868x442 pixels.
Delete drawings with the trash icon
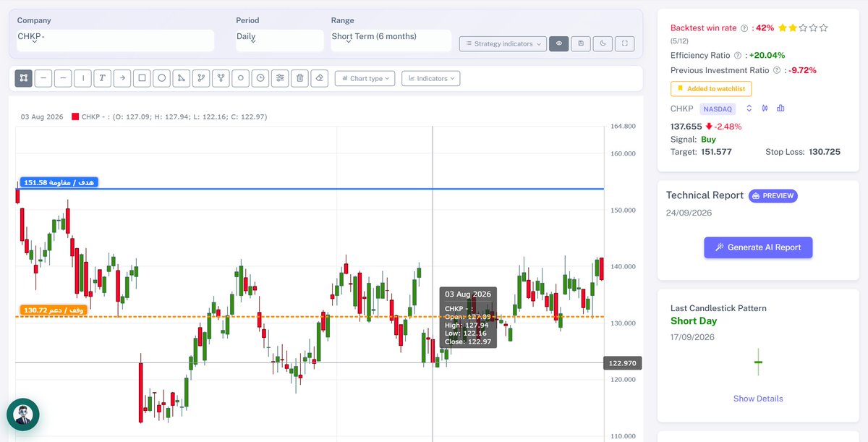click(x=299, y=78)
